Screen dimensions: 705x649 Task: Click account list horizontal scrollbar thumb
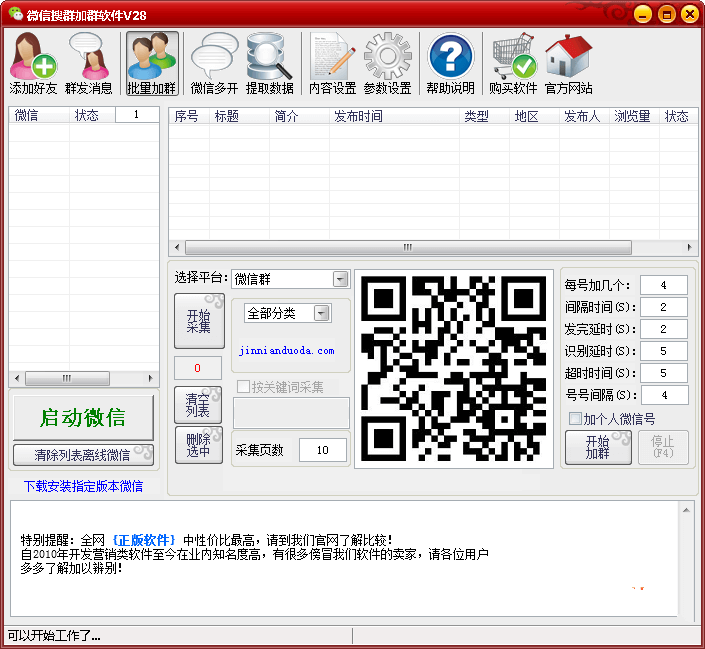(x=67, y=378)
